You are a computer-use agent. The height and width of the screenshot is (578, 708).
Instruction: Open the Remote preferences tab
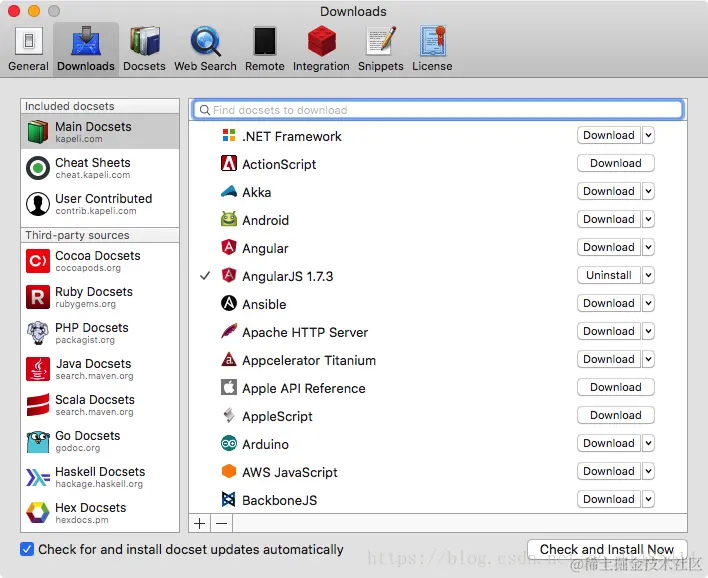265,49
